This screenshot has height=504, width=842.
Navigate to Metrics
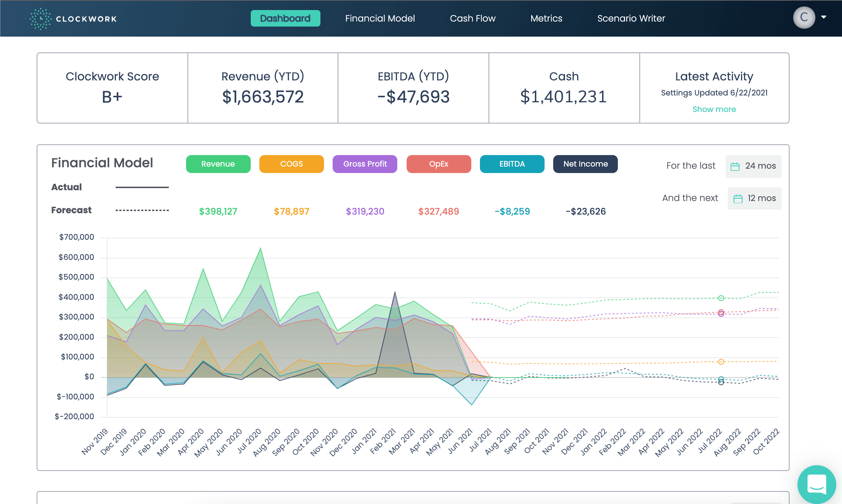pos(546,18)
